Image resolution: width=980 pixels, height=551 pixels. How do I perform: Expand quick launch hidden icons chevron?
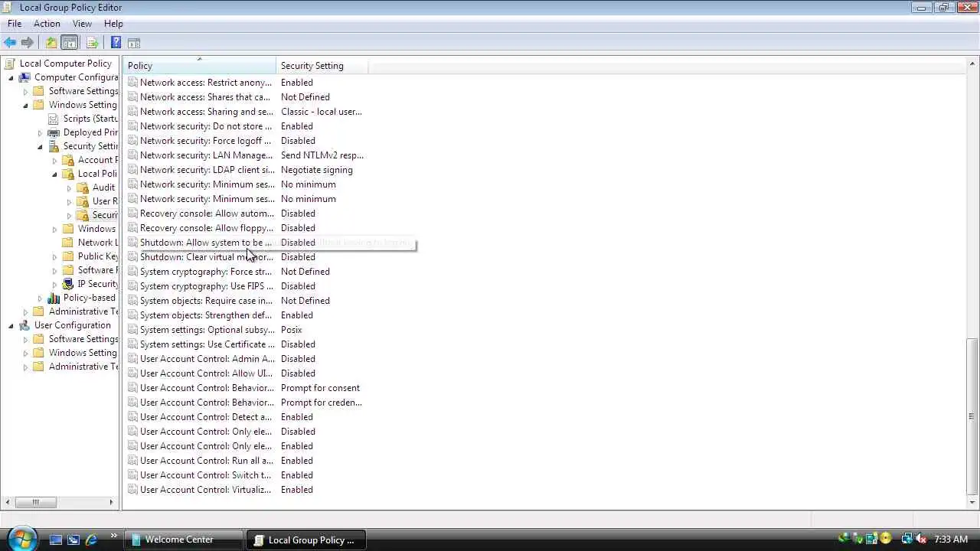[113, 536]
